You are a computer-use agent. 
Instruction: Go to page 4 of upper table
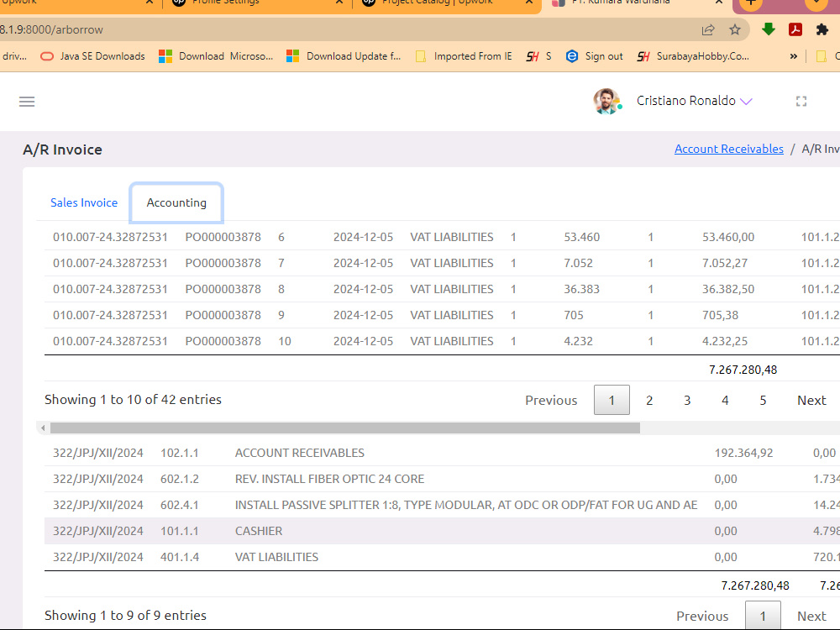click(725, 400)
